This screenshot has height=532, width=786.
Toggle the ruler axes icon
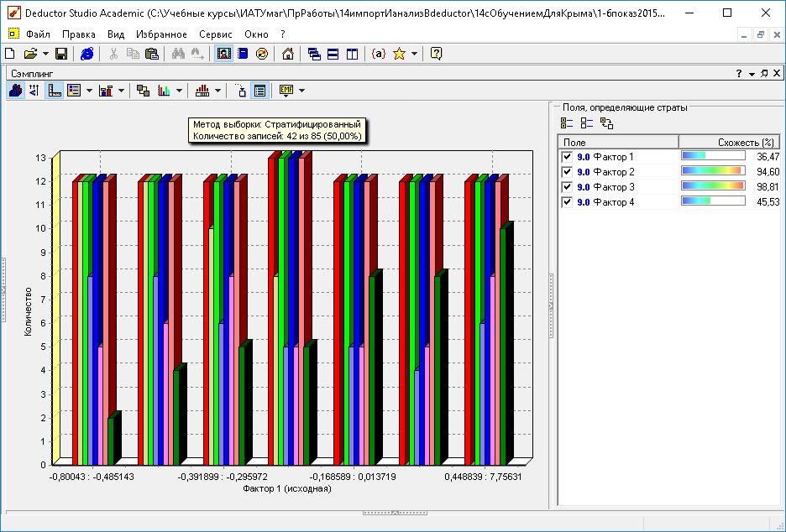point(54,91)
